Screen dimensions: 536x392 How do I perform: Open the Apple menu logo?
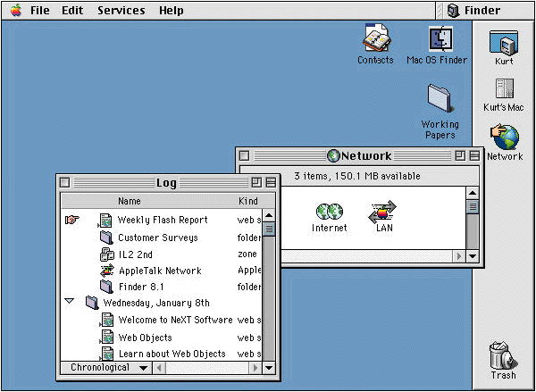[16, 10]
